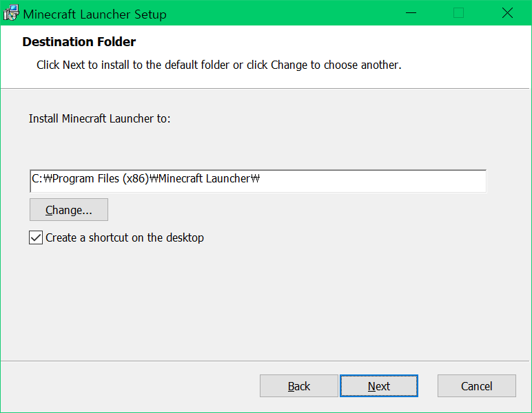
Task: Click the install path input field
Action: tap(258, 181)
